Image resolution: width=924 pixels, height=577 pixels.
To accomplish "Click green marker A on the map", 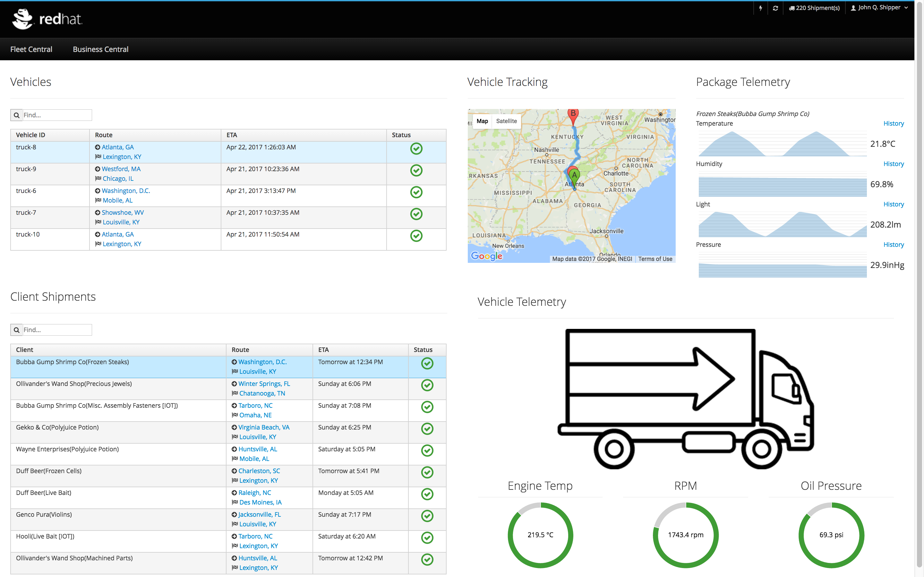I will 574,176.
